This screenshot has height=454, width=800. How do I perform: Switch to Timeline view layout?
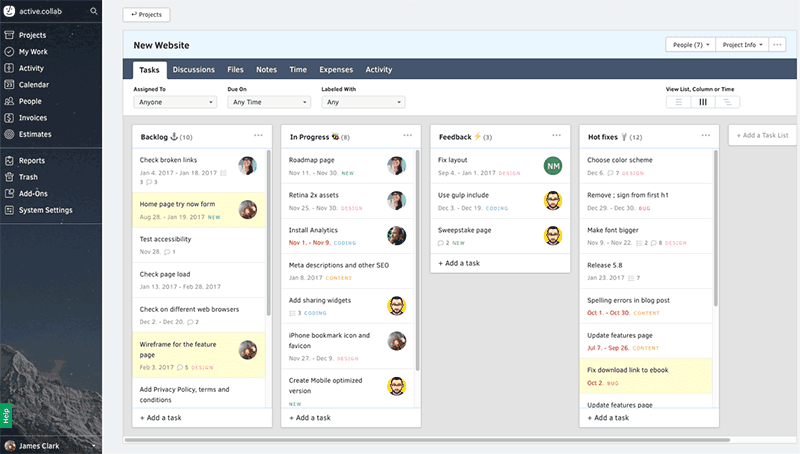(728, 102)
